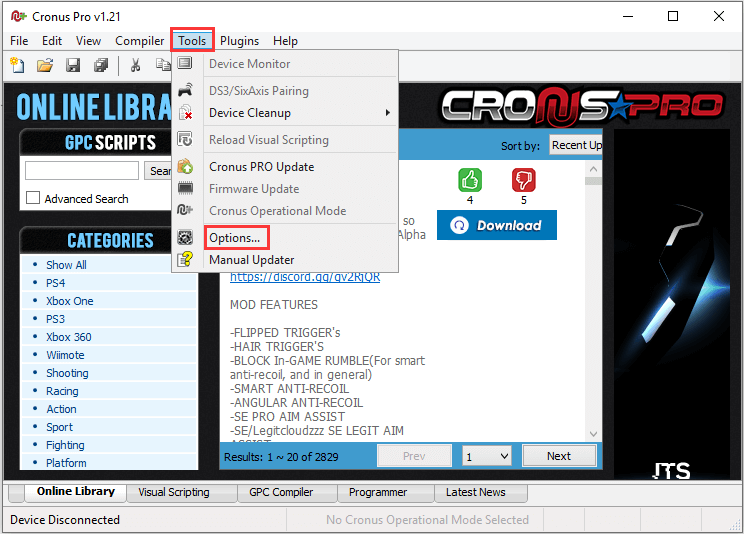This screenshot has height=534, width=744.
Task: Open the Plugins menu
Action: tap(240, 41)
